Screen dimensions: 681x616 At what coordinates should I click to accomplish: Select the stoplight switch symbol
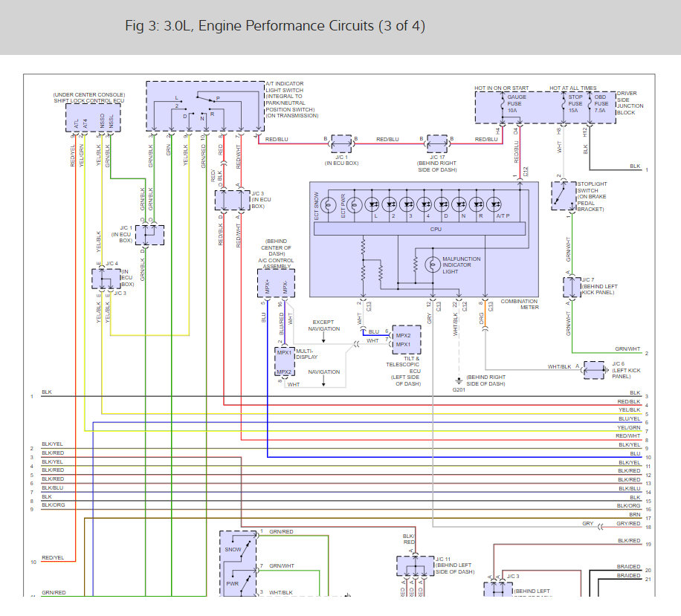[559, 195]
